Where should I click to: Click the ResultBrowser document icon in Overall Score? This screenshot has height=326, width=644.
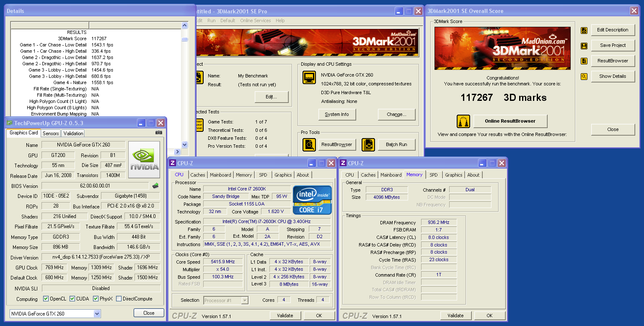(584, 61)
